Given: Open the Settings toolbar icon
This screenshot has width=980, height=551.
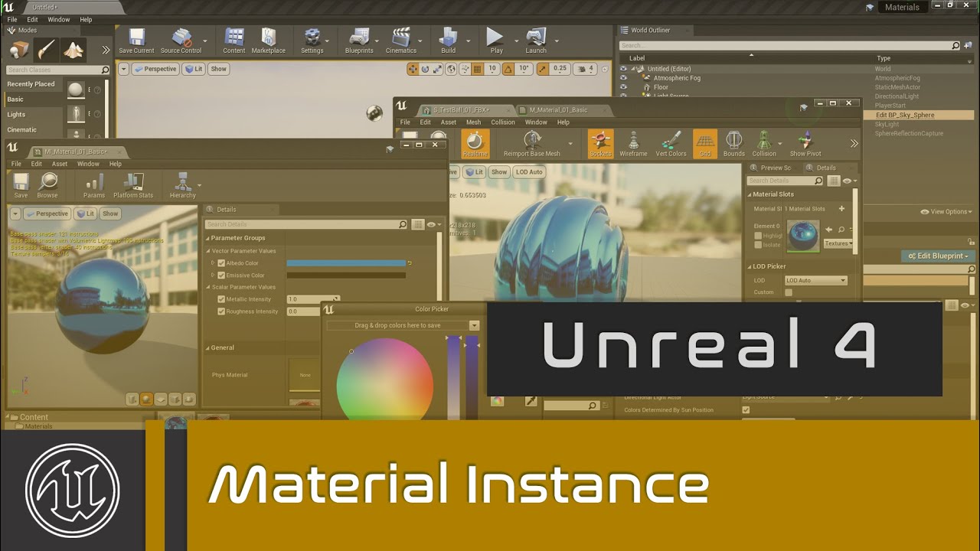Looking at the screenshot, I should coord(312,41).
